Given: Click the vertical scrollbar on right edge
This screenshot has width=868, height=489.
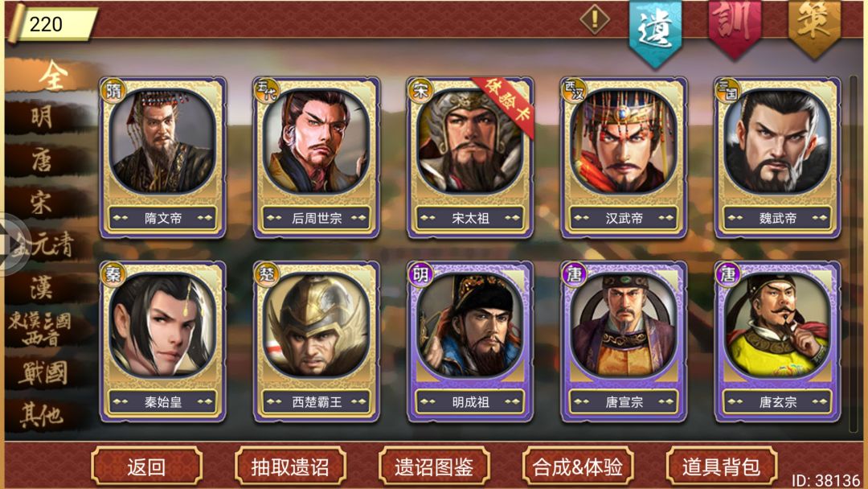Looking at the screenshot, I should (854, 252).
